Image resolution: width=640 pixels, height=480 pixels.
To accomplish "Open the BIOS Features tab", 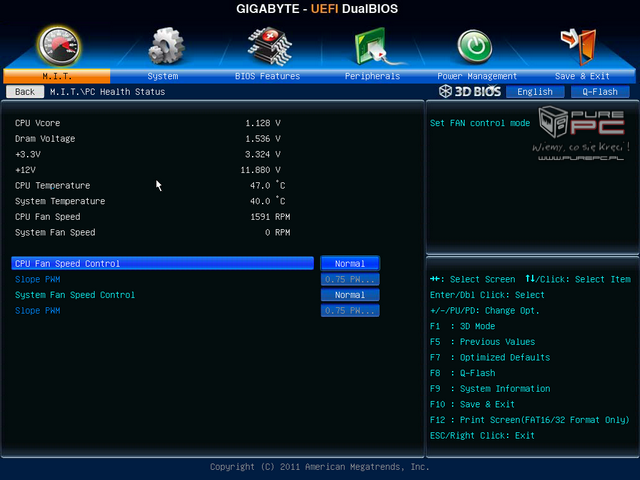I will point(267,76).
